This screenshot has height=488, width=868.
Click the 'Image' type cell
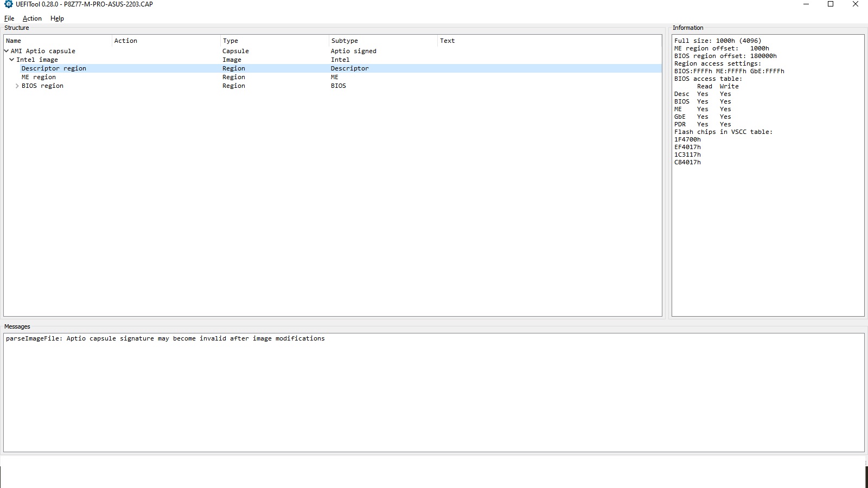point(232,60)
